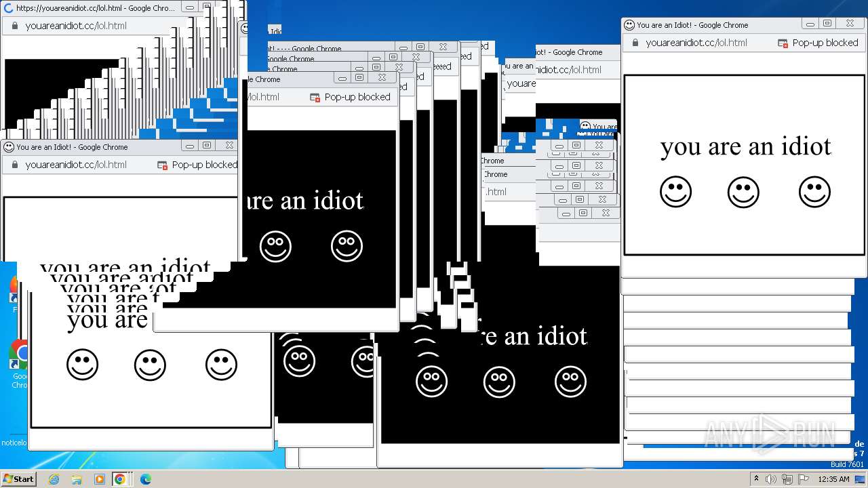Close the middle black Pop-up blocked window
Image resolution: width=868 pixels, height=488 pixels.
382,77
